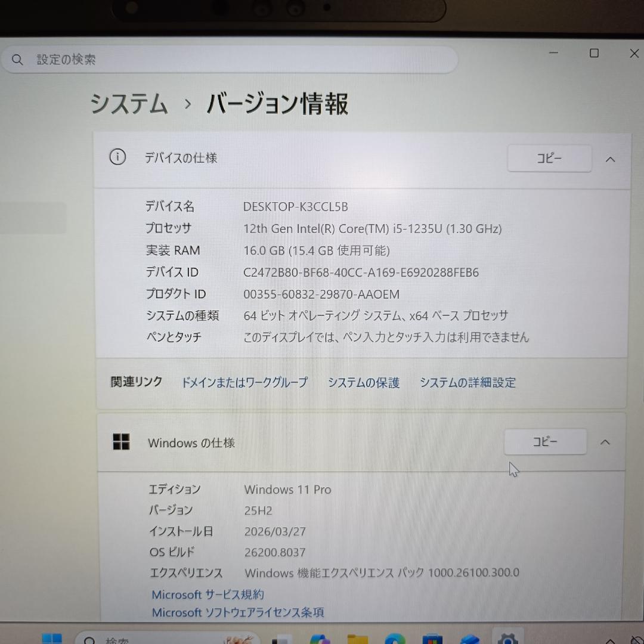Open システムの詳細設定 link

(467, 383)
